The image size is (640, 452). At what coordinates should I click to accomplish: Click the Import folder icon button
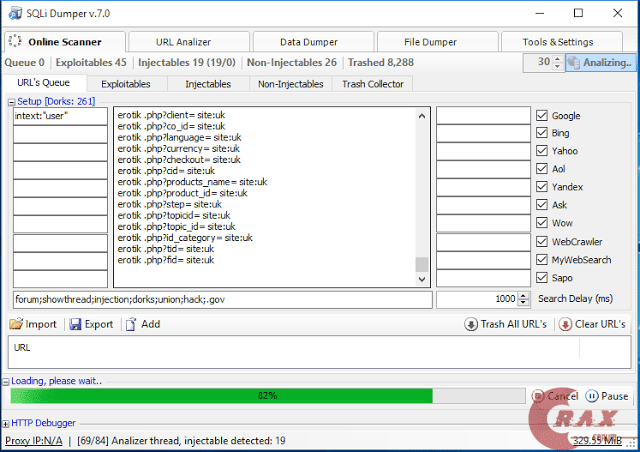tap(33, 324)
